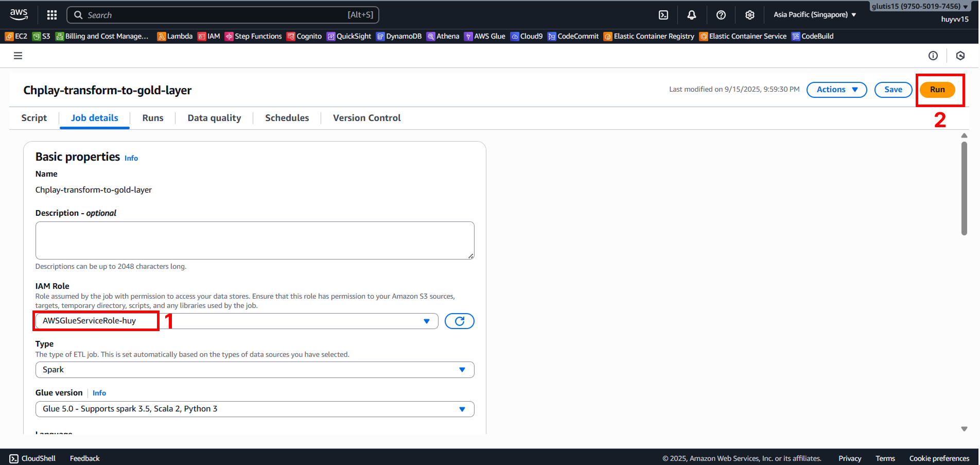Open the info panel circle icon
Image resolution: width=980 pixels, height=465 pixels.
coord(933,56)
